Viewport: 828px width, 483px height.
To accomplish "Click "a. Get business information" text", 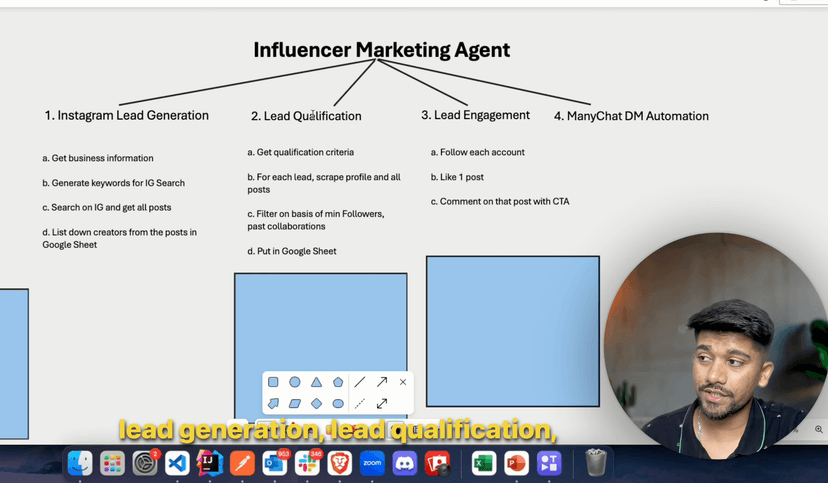I will (x=98, y=158).
